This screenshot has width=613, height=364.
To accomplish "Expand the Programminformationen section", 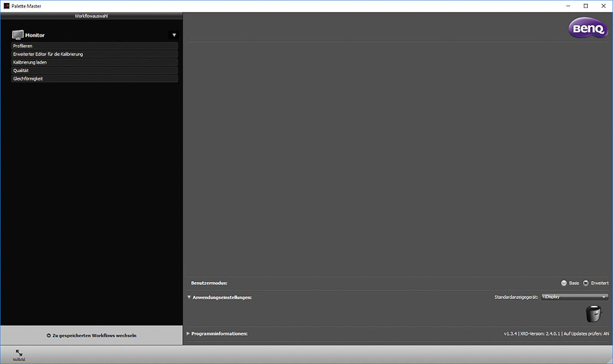I will 188,333.
